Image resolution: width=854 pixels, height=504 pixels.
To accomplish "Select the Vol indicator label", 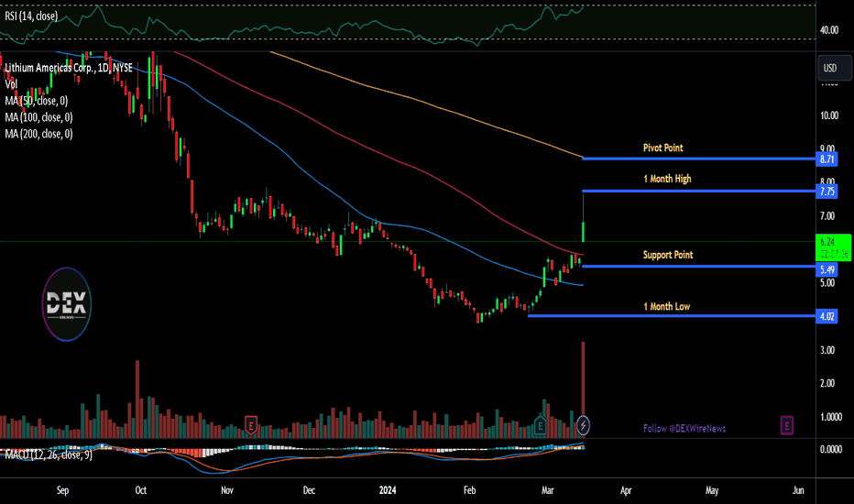I will click(11, 84).
